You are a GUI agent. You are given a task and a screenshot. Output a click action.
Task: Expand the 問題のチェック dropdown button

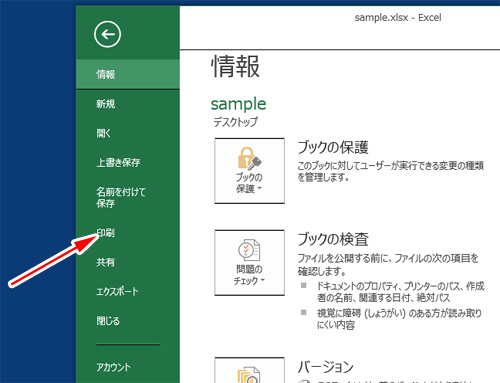[249, 263]
